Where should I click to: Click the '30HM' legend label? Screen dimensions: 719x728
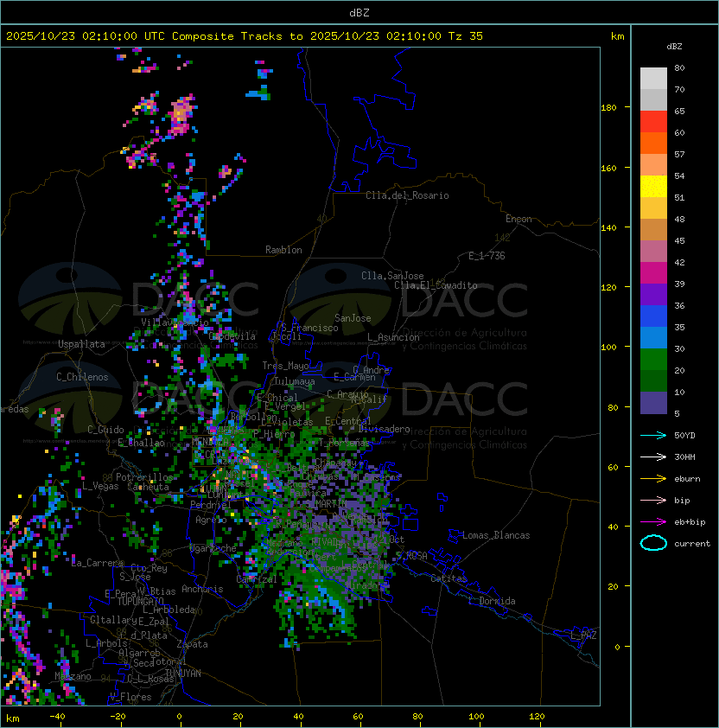[684, 457]
